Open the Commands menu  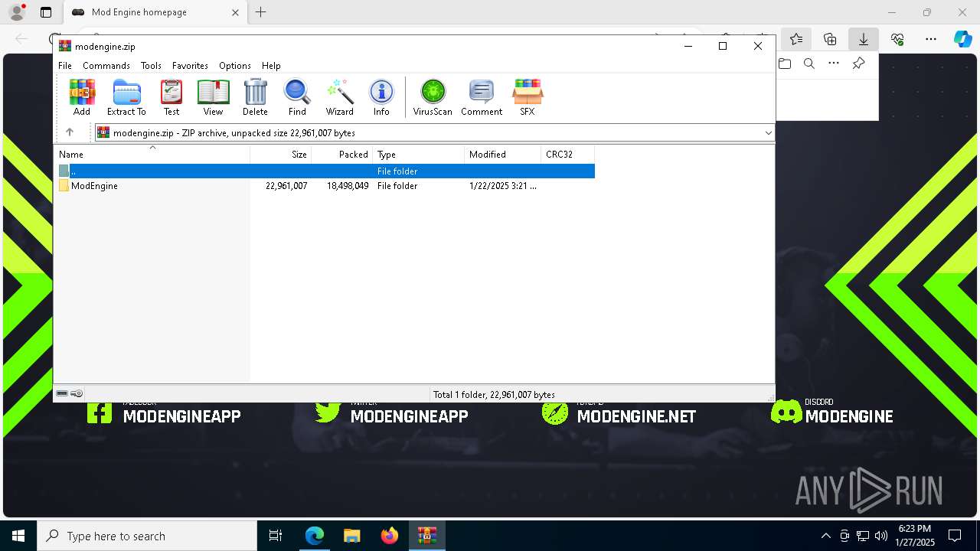106,66
